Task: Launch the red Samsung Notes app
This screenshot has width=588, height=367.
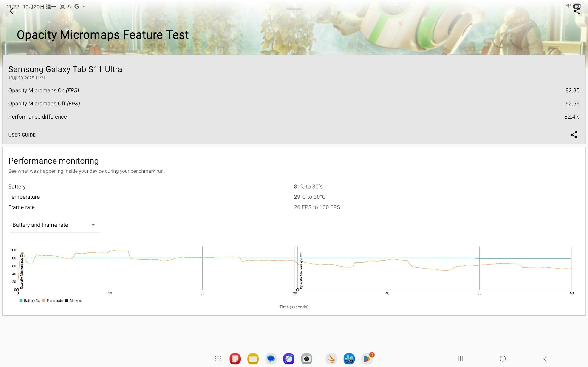Action: tap(235, 359)
